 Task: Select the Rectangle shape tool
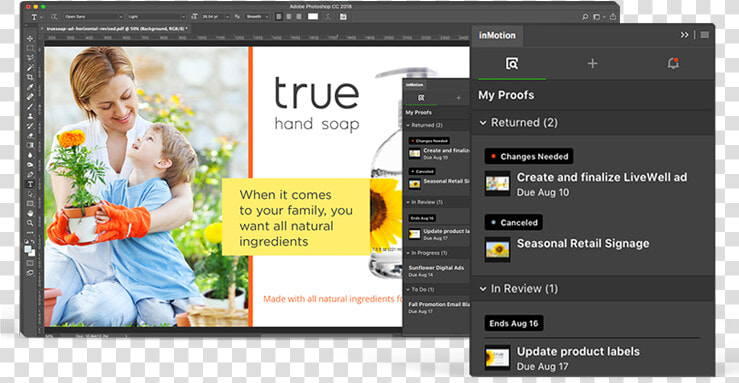coord(30,204)
